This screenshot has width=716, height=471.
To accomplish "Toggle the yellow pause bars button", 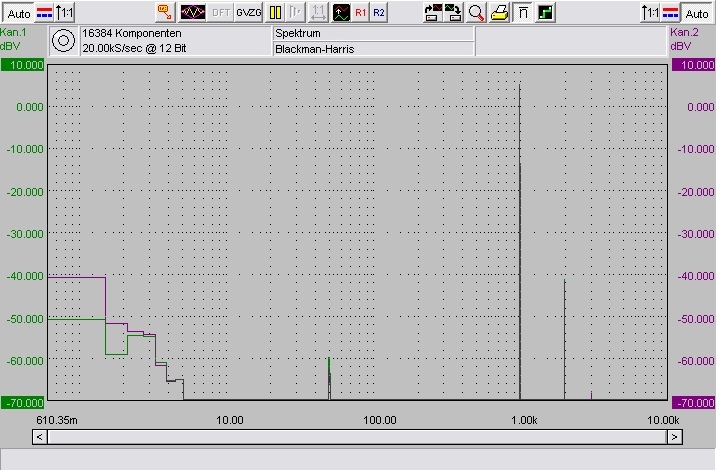I will point(275,13).
